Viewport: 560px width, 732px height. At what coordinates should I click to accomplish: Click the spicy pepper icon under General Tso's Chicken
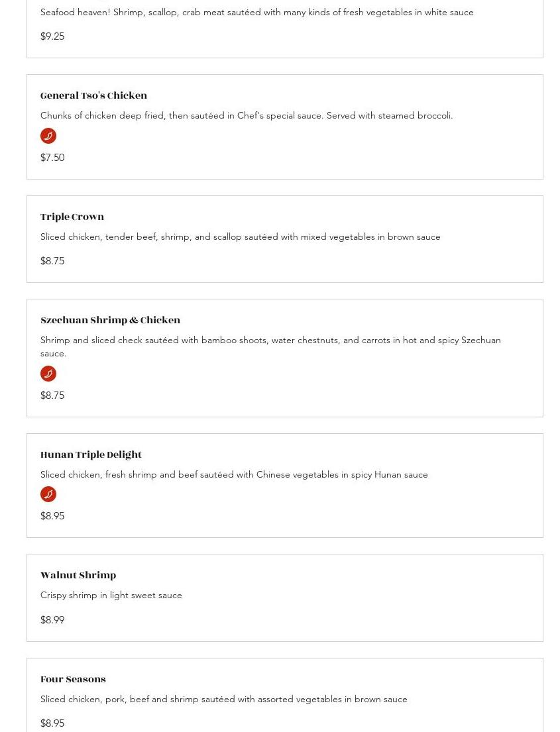pos(48,136)
